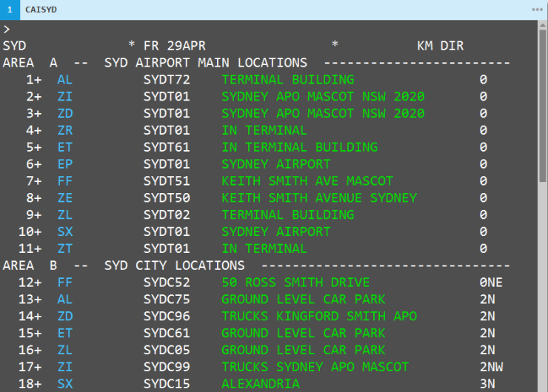Click 50 ROSS SMITH DRIVE address
The image size is (548, 392).
click(295, 283)
